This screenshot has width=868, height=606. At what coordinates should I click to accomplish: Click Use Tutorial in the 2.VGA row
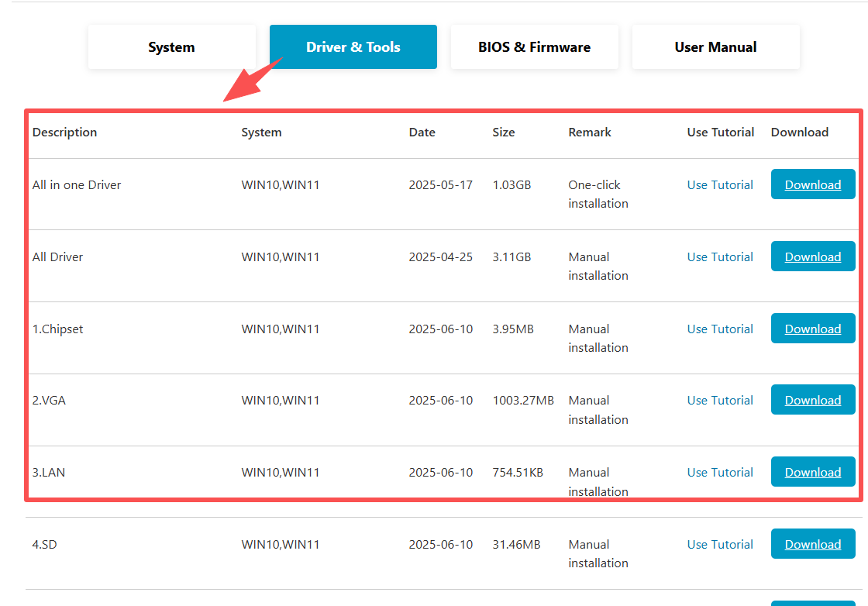coord(720,400)
